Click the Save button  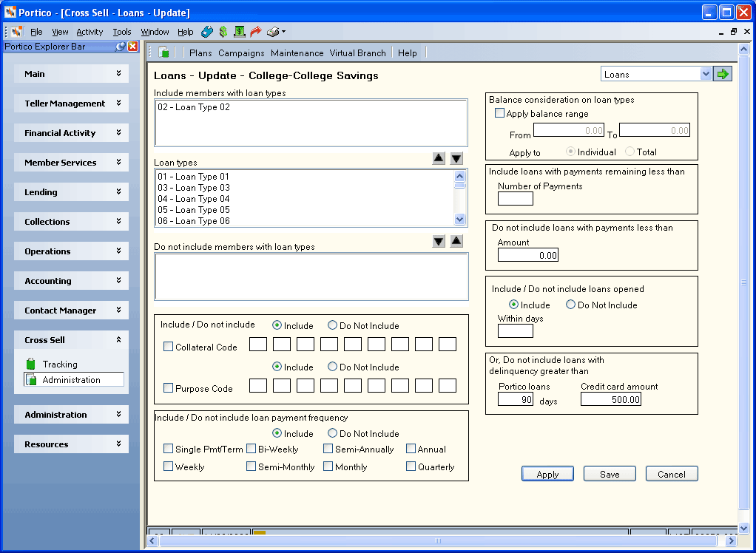point(610,474)
